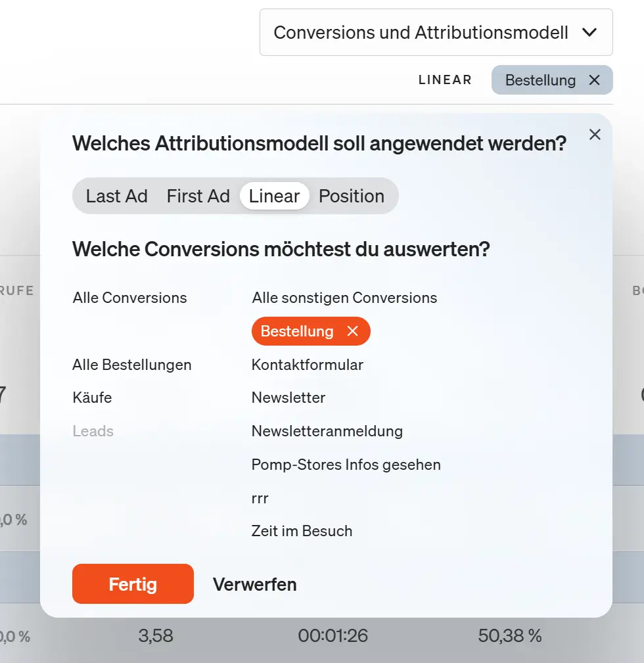Pick Pomp-Stores Infos gesehen conversion

[x=346, y=465]
